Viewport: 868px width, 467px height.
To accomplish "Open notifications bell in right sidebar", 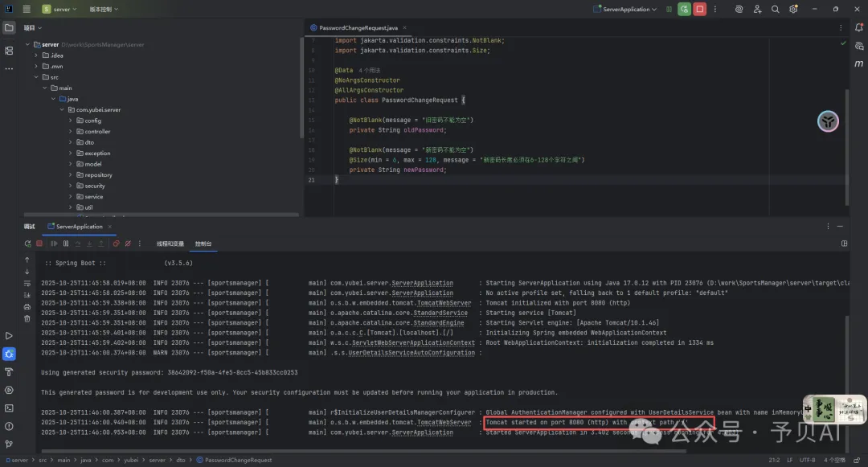I will 858,27.
